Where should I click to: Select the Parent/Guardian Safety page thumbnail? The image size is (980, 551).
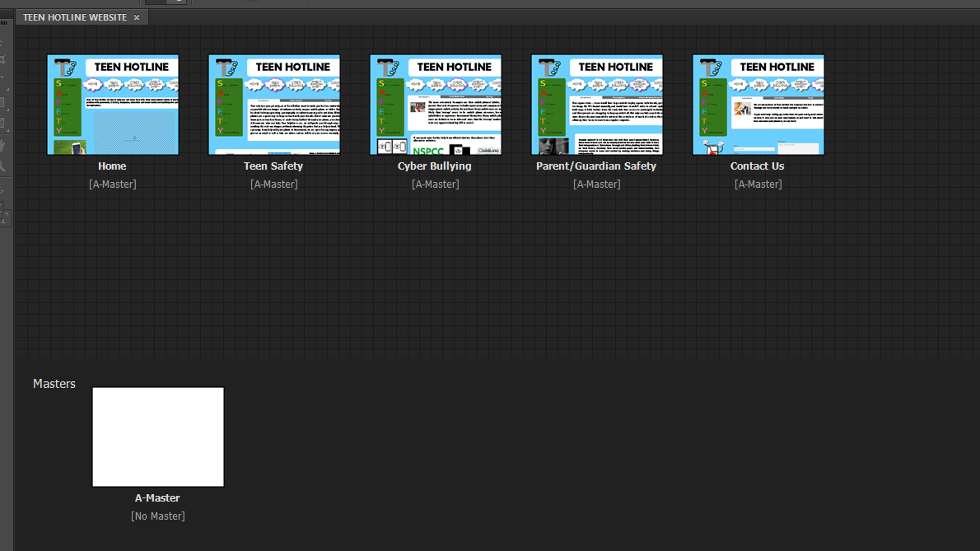[597, 105]
